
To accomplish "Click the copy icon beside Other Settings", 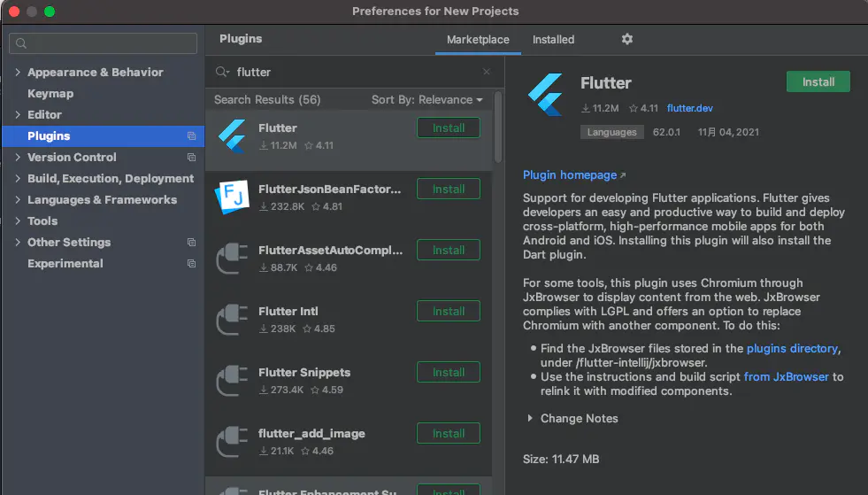I will [191, 243].
